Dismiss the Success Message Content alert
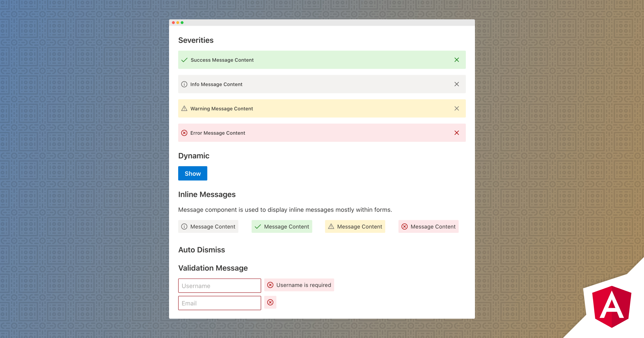 (457, 60)
